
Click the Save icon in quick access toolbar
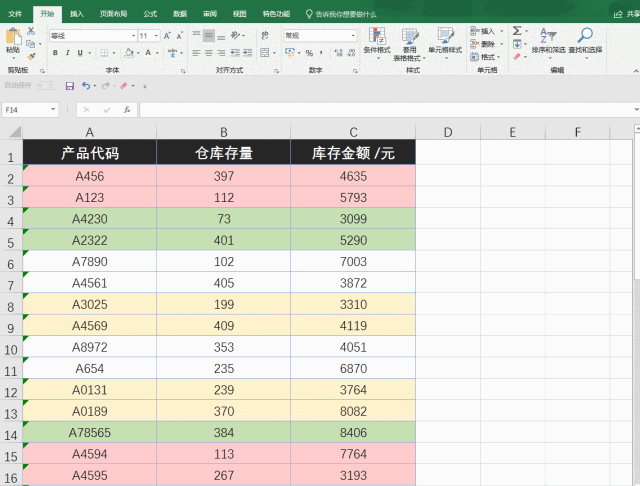pos(70,86)
